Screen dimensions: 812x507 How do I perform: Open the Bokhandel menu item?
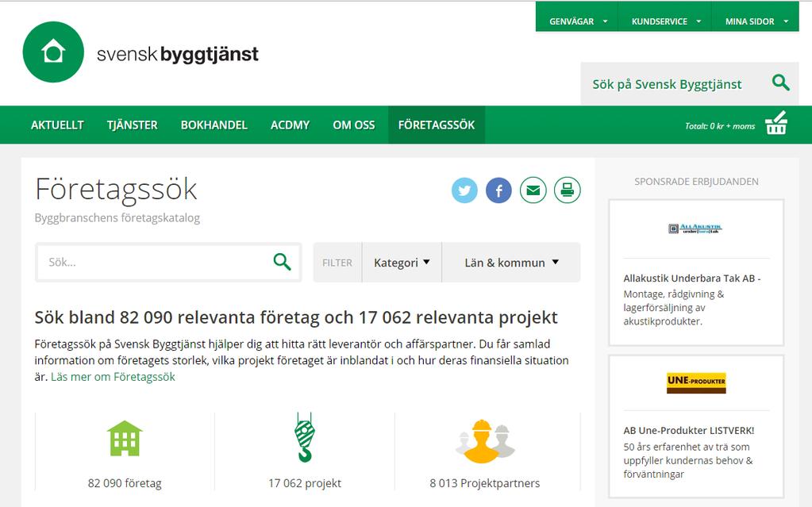tap(214, 125)
